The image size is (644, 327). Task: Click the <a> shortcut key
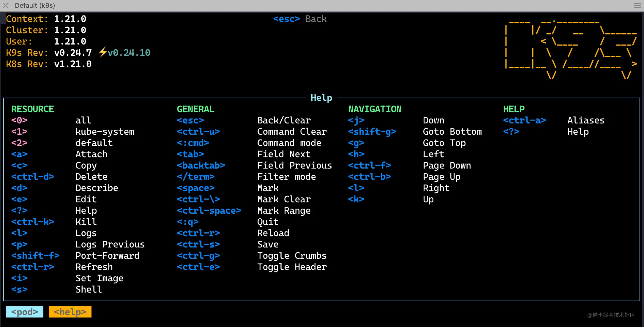(x=19, y=154)
